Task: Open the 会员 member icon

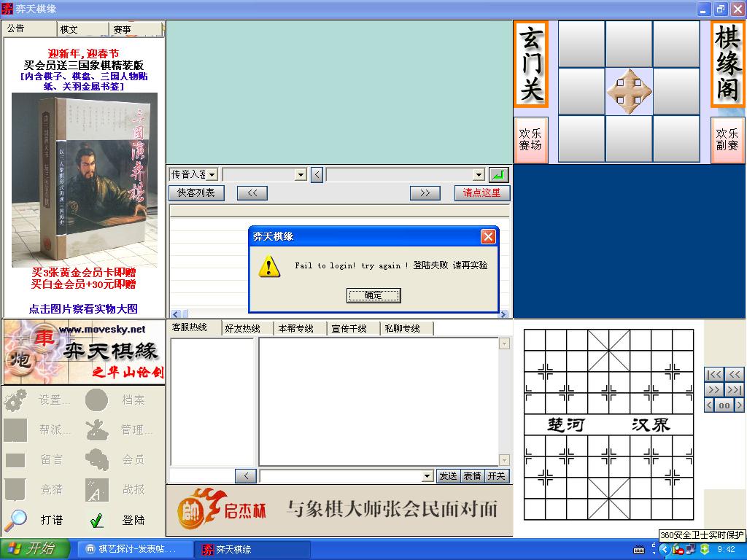Action: pyautogui.click(x=97, y=460)
